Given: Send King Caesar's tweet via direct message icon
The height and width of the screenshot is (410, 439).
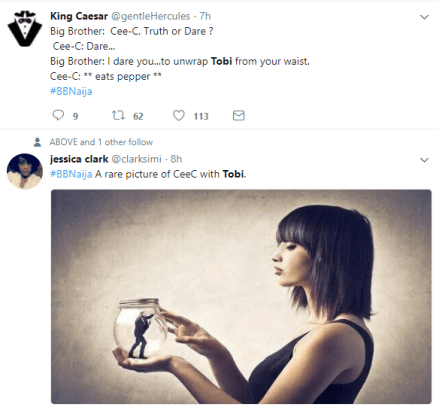Looking at the screenshot, I should (239, 115).
